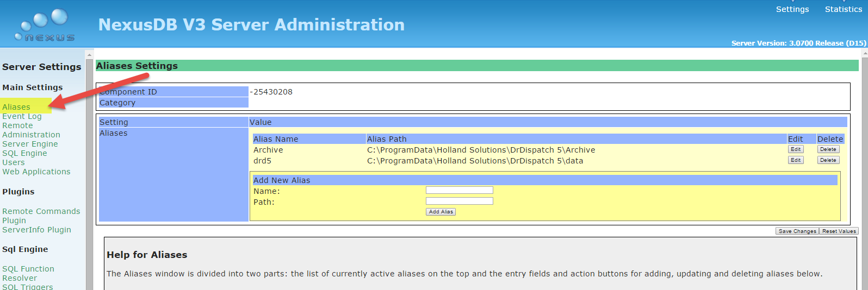This screenshot has height=290, width=868.
Task: Click the Plugins sidebar heading
Action: pyautogui.click(x=18, y=192)
